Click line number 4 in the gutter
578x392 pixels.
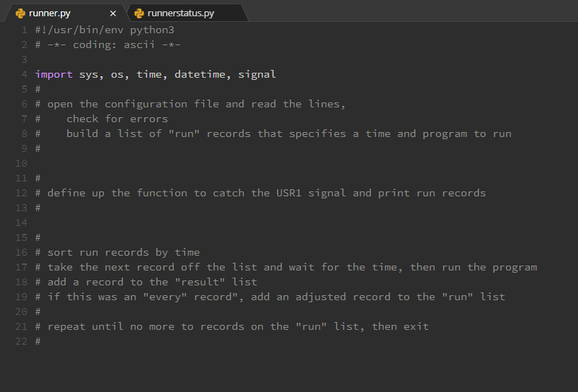24,74
